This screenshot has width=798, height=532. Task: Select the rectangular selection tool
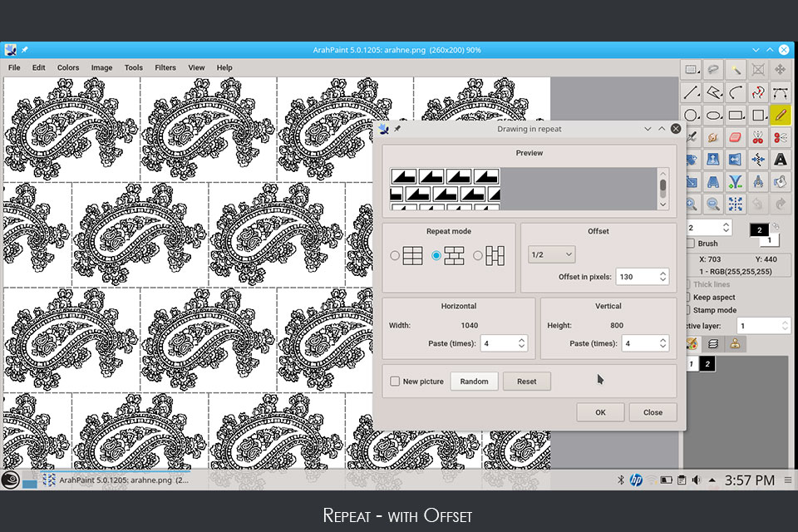[691, 70]
